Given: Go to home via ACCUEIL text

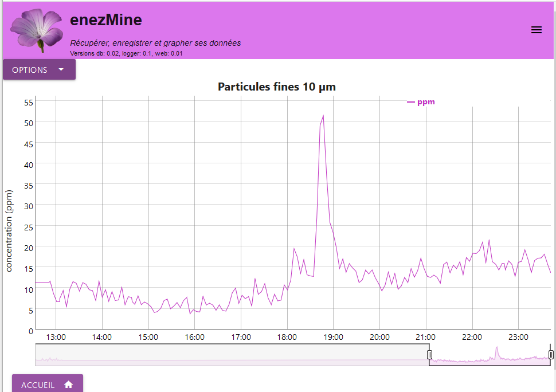Looking at the screenshot, I should (x=38, y=385).
